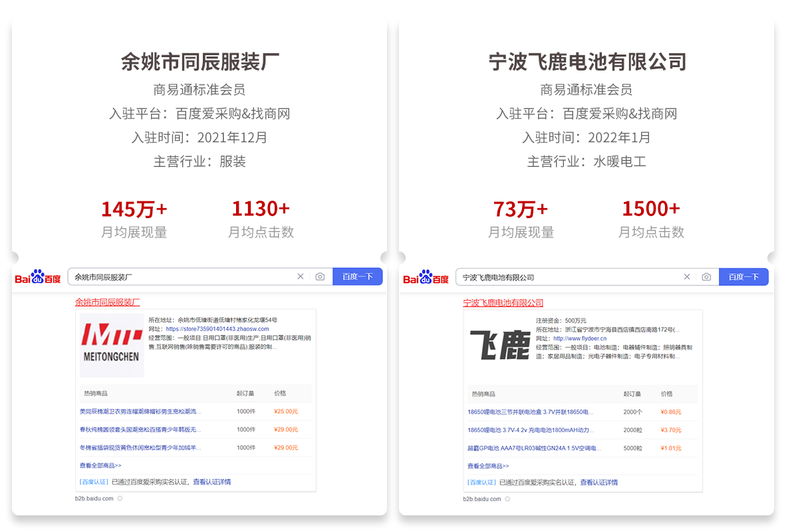The height and width of the screenshot is (532, 798).
Task: Open the red underlined 宁波飞鹿电池有限公司 result title
Action: pos(503,303)
